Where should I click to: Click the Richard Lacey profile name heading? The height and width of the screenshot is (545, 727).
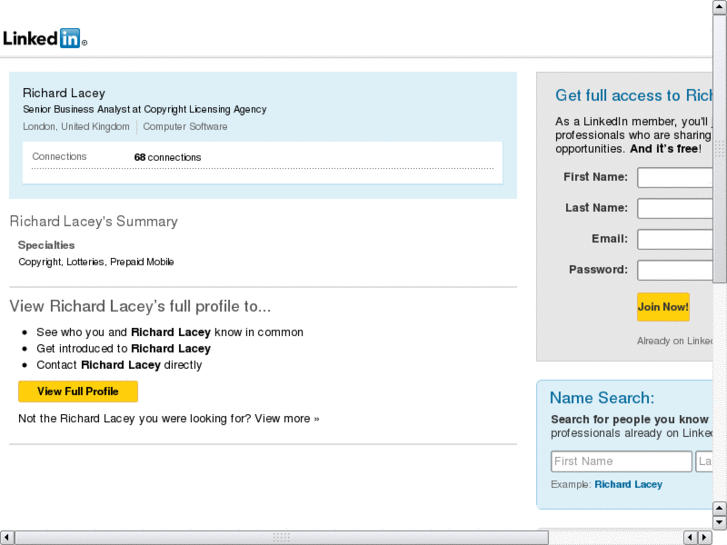coord(64,93)
